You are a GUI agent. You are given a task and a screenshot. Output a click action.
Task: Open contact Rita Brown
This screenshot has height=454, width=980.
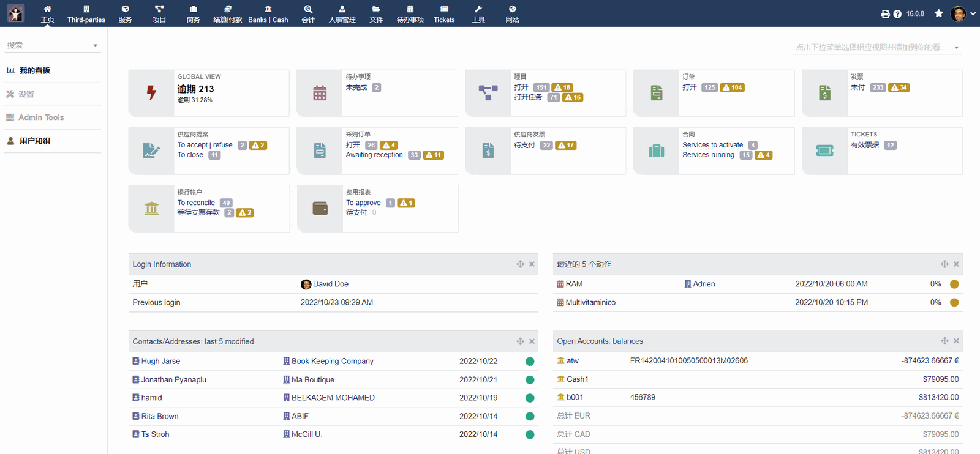point(156,416)
